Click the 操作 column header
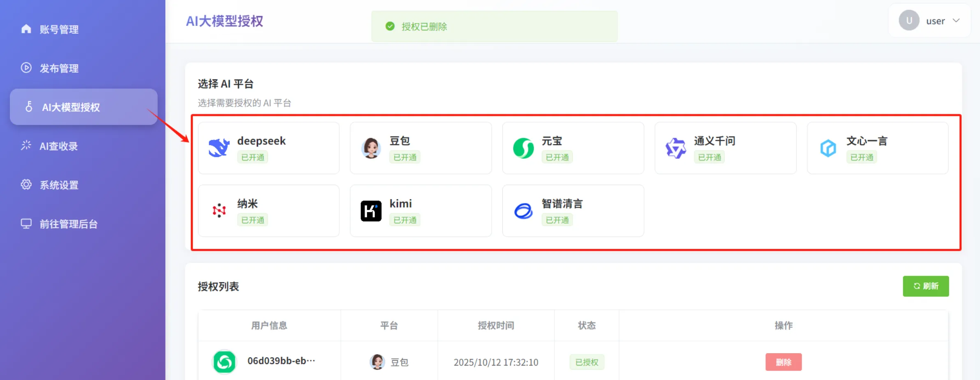This screenshot has width=980, height=380. (x=784, y=325)
